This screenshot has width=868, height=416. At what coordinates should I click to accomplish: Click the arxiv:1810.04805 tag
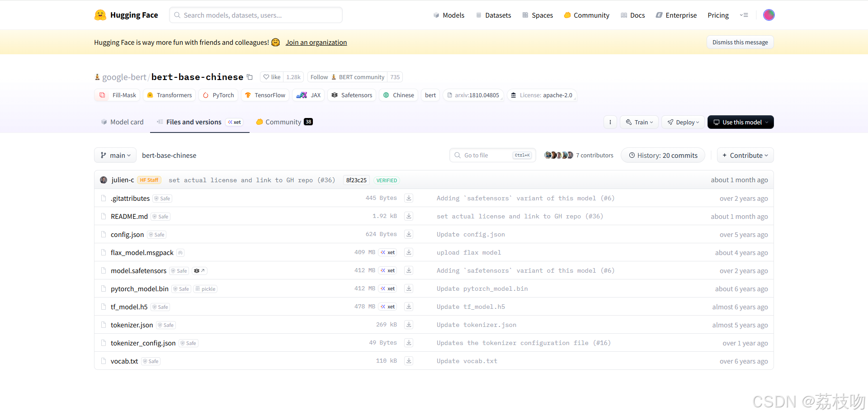[x=473, y=95]
